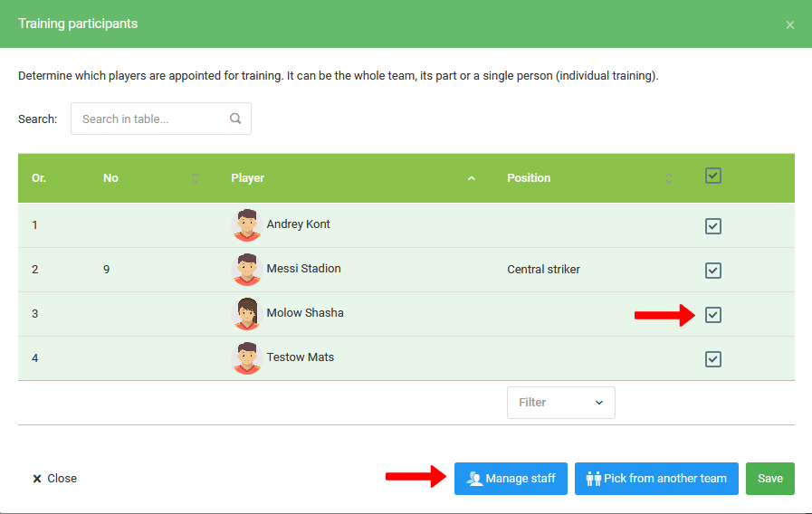Focus the Search in table field
812x514 pixels.
[149, 119]
